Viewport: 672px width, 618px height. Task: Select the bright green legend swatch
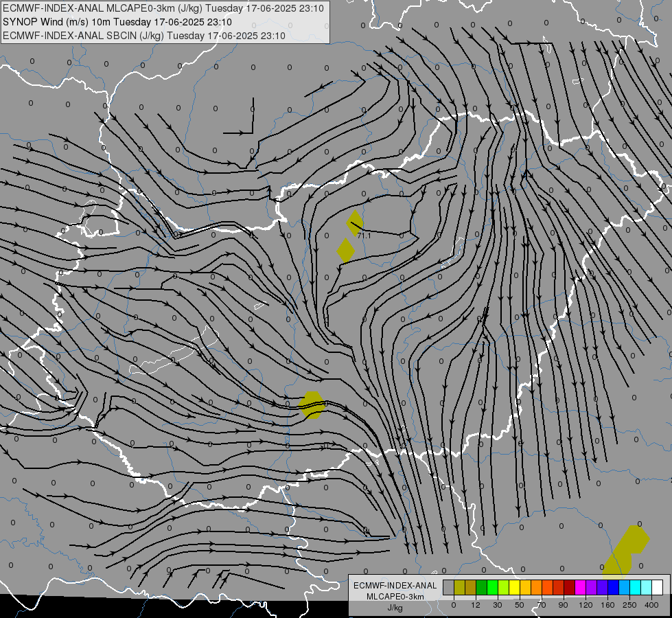pos(493,588)
